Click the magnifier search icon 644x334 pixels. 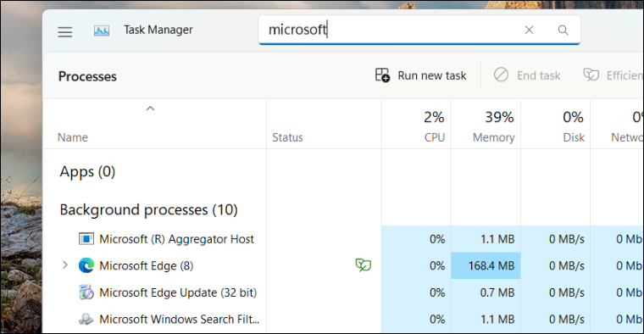click(563, 30)
